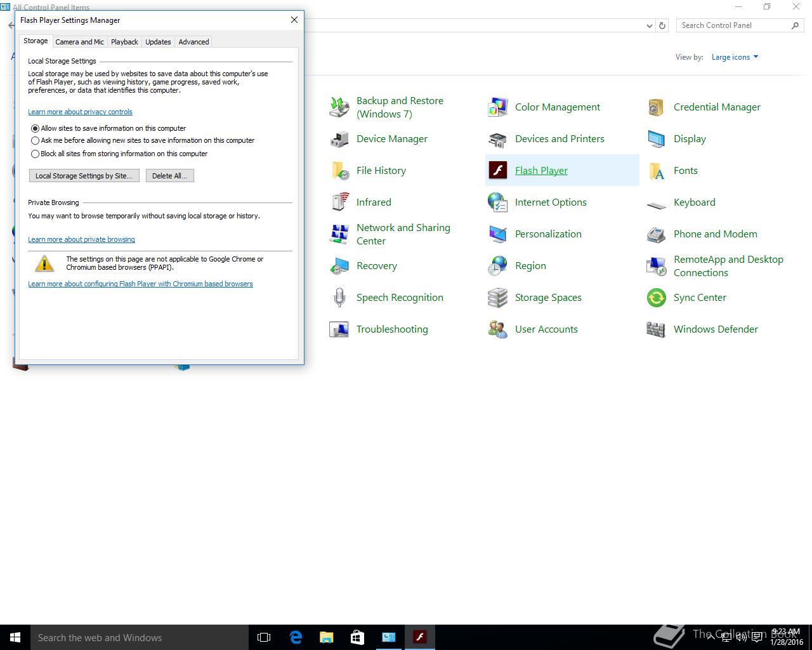Open Learn more about privacy controls link
The width and height of the screenshot is (812, 650).
80,112
